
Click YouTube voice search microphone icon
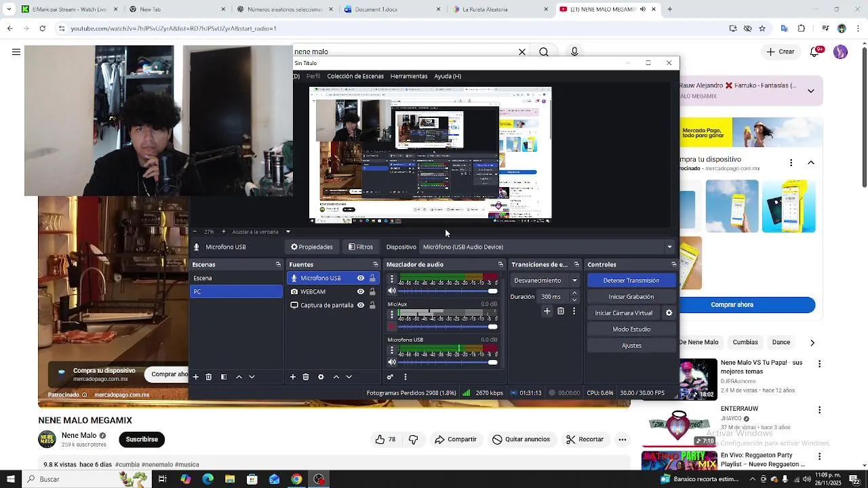pos(574,52)
